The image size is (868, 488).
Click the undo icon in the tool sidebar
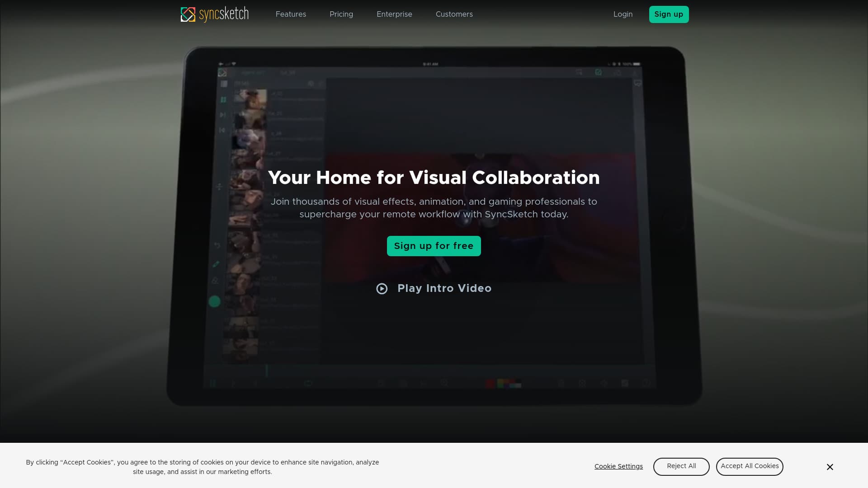[216, 245]
